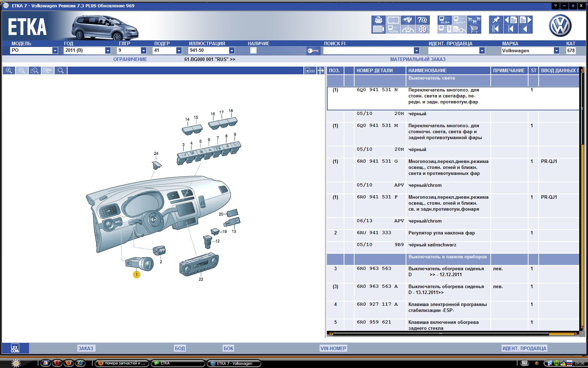The image size is (588, 368).
Task: Click the БОД button in bottom bar
Action: tap(180, 348)
